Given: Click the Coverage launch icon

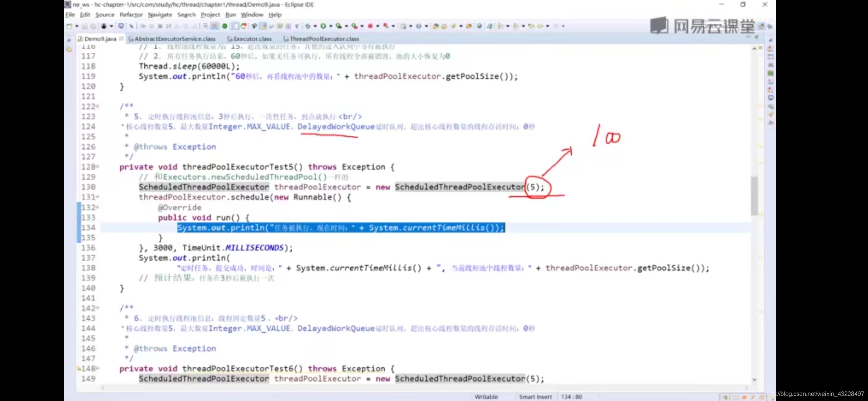Looking at the screenshot, I should tap(339, 26).
